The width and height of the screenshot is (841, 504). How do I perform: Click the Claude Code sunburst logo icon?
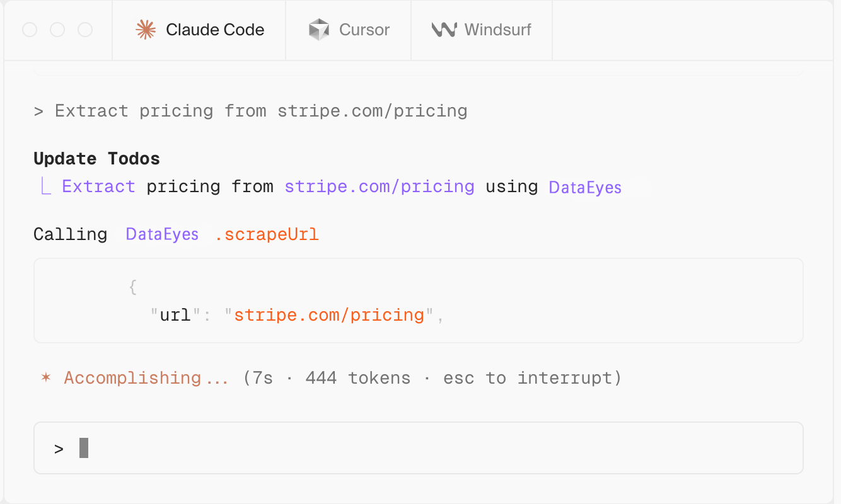click(146, 30)
